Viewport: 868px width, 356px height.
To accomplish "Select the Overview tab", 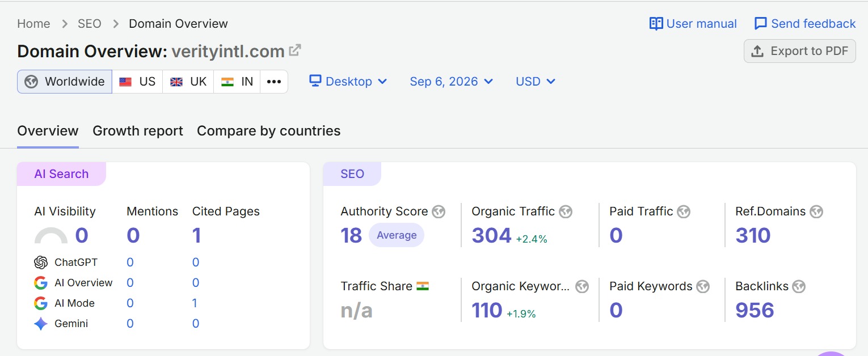I will 48,131.
